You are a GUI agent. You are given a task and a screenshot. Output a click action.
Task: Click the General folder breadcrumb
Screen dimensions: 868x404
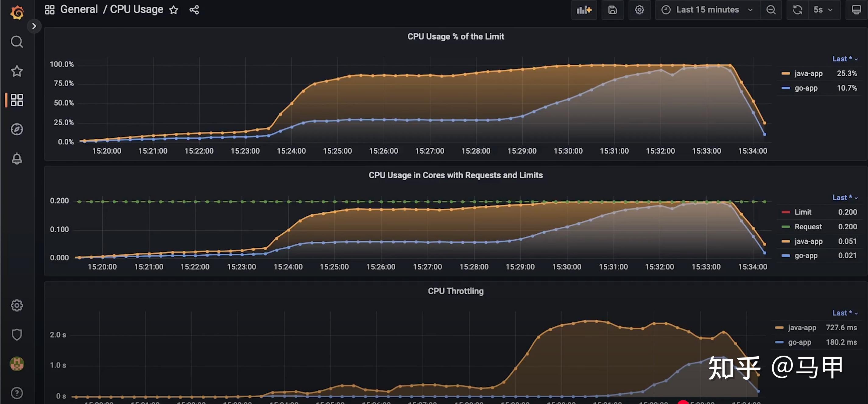tap(79, 9)
